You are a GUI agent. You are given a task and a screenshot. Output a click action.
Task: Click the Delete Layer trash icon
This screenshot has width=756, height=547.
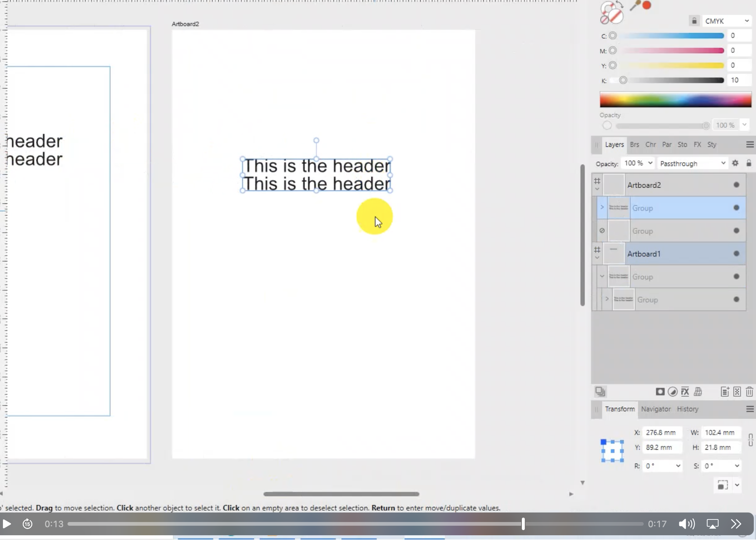click(749, 392)
